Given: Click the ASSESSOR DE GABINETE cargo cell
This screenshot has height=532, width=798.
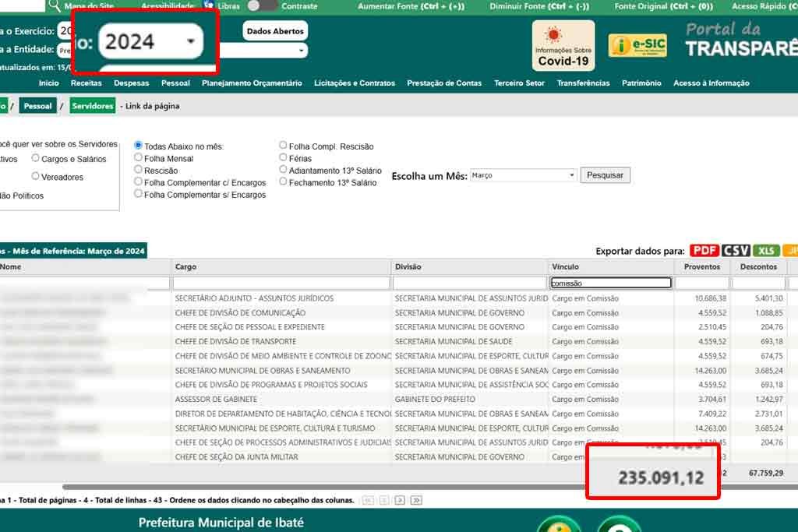Looking at the screenshot, I should tap(216, 400).
